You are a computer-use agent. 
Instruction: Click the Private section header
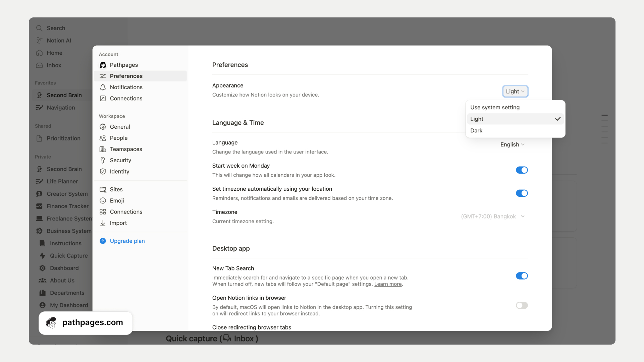[43, 157]
